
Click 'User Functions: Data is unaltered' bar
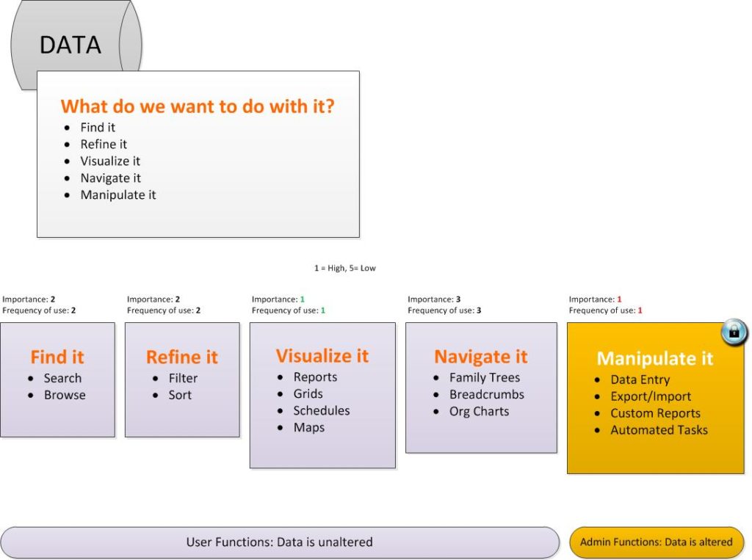tap(280, 542)
